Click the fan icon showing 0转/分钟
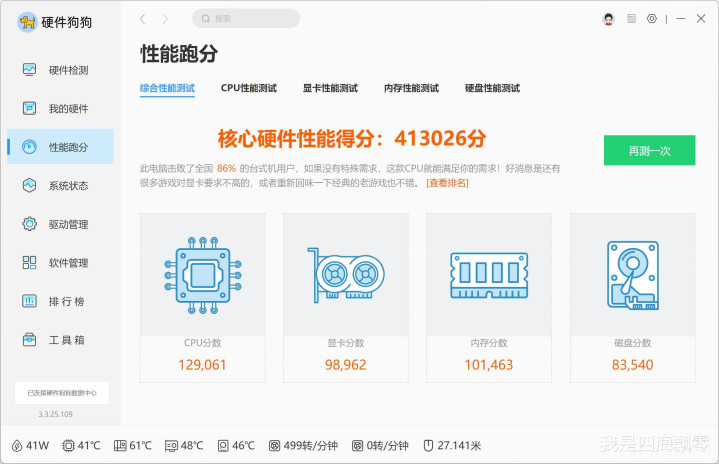 pyautogui.click(x=357, y=446)
